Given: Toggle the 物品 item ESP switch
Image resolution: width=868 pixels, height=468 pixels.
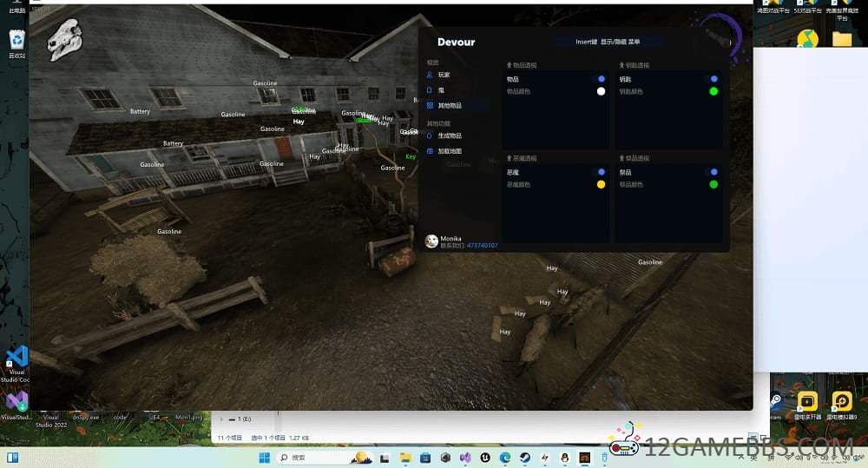Looking at the screenshot, I should click(601, 79).
